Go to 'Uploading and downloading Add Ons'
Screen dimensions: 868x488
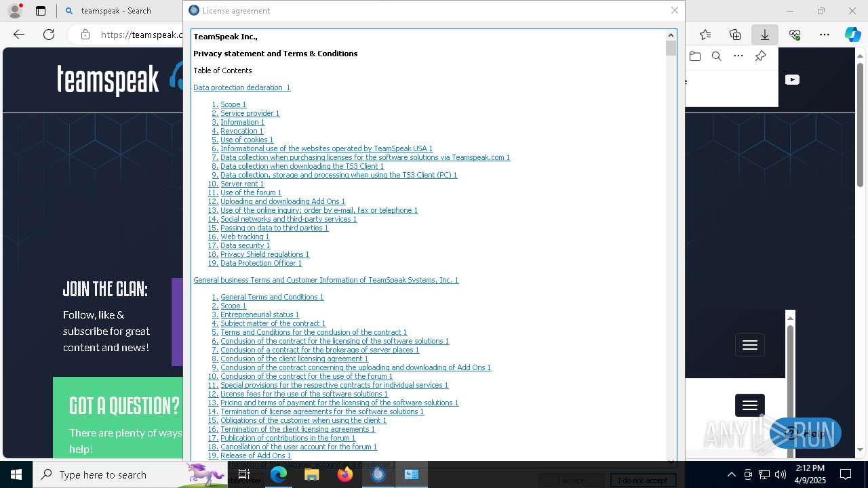click(x=283, y=201)
